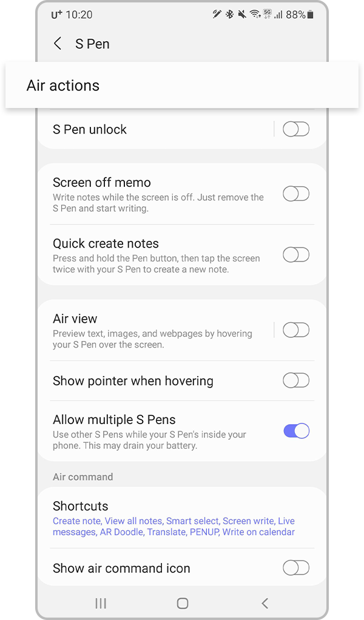
Task: Enable Quick create notes switch
Action: pos(296,255)
